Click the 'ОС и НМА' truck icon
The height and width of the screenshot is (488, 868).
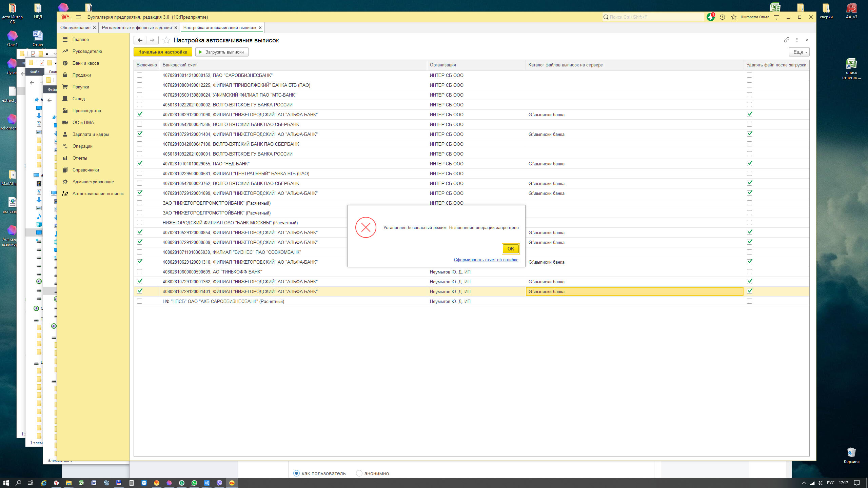click(65, 122)
